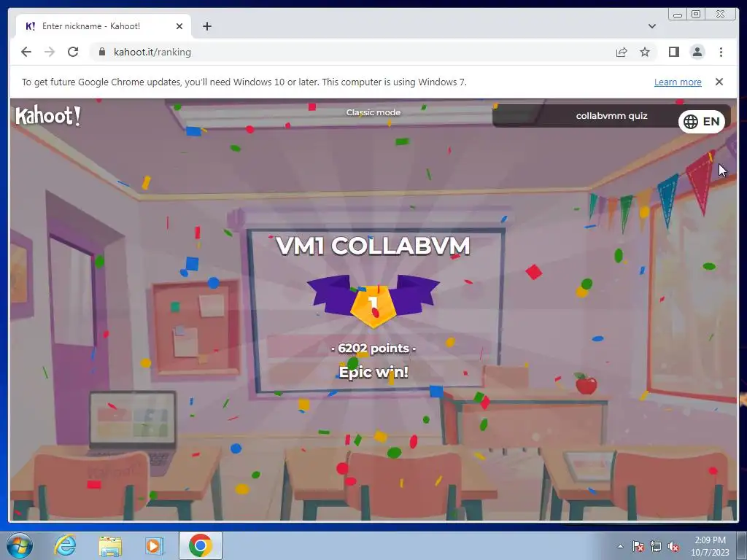Open the EN language selector
Viewport: 747px width, 560px height.
click(702, 122)
